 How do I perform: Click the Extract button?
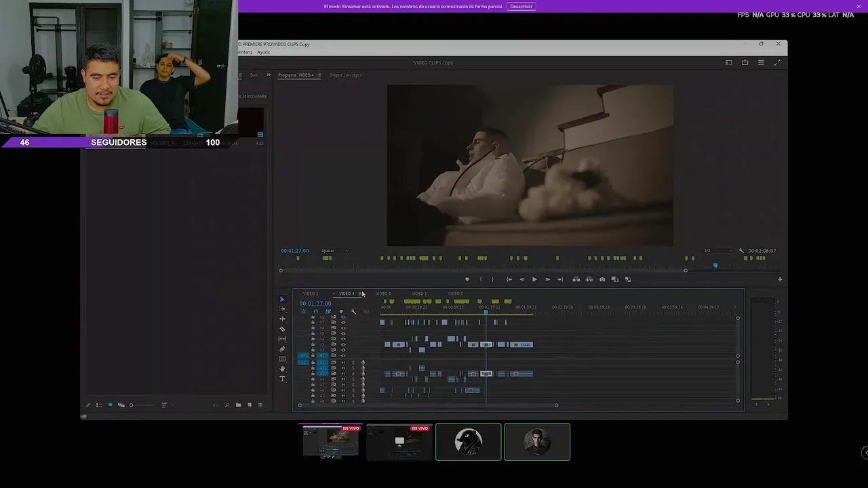[589, 279]
